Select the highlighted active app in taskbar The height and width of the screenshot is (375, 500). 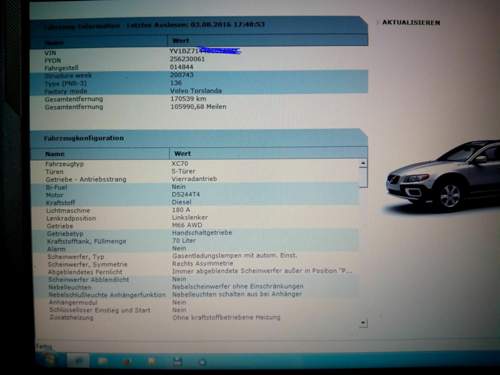click(x=78, y=361)
